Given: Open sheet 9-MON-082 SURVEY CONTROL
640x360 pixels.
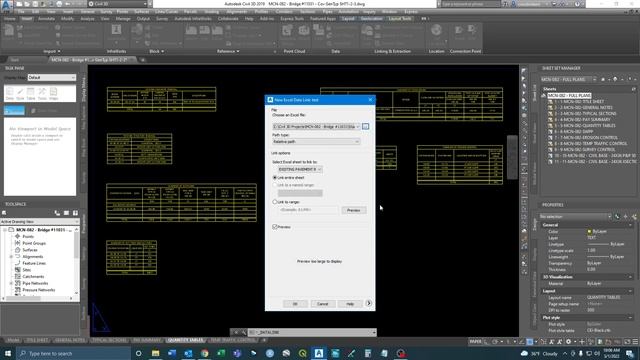Looking at the screenshot, I should [x=584, y=150].
